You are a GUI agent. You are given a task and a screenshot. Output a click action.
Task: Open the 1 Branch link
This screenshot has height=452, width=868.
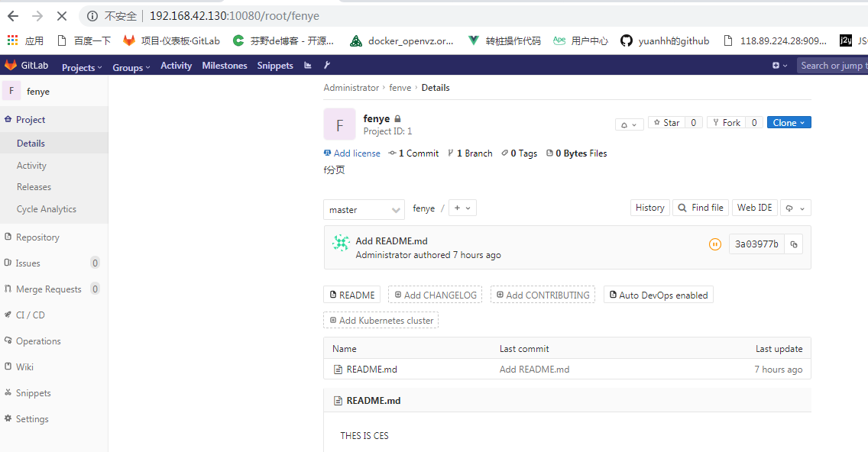click(470, 153)
